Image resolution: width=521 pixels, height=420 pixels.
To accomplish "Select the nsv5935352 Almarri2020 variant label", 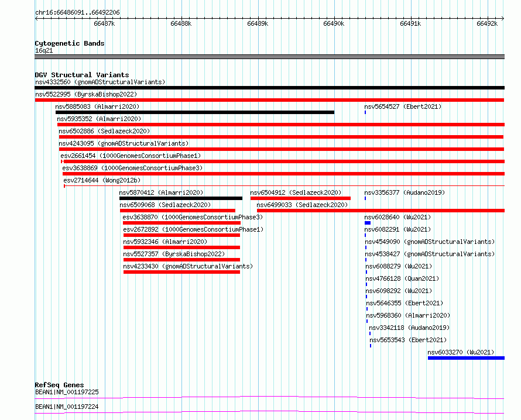I will point(99,119).
